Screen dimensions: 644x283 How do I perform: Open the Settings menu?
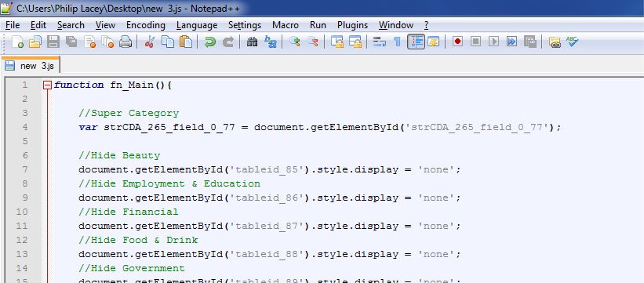tap(245, 25)
